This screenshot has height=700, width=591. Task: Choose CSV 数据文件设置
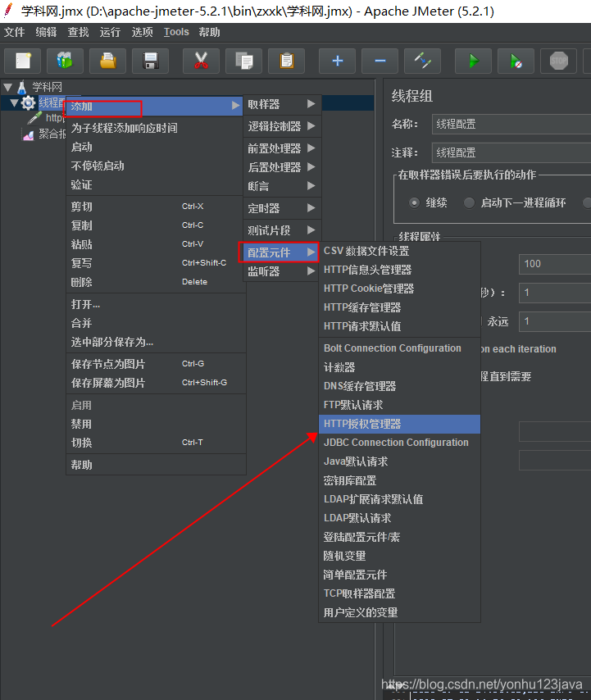click(399, 251)
